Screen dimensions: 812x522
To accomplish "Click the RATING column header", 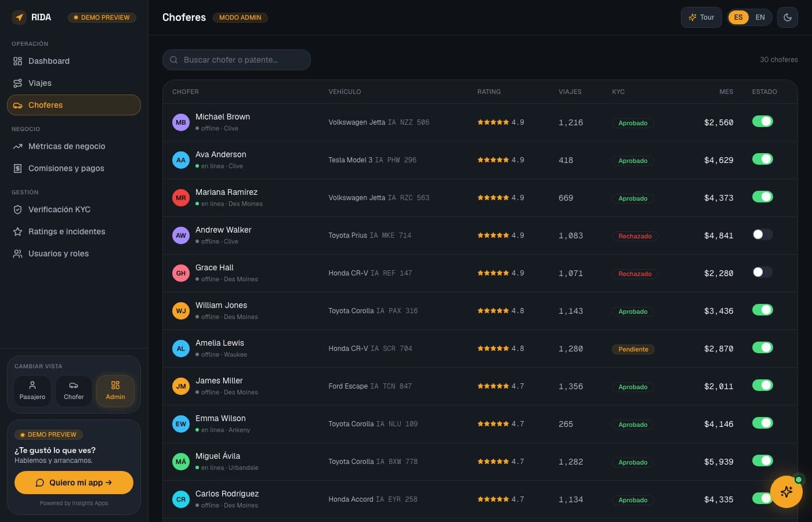I will tap(489, 92).
